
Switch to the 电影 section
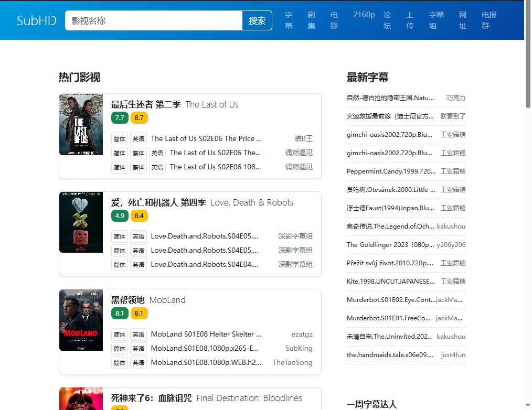334,20
